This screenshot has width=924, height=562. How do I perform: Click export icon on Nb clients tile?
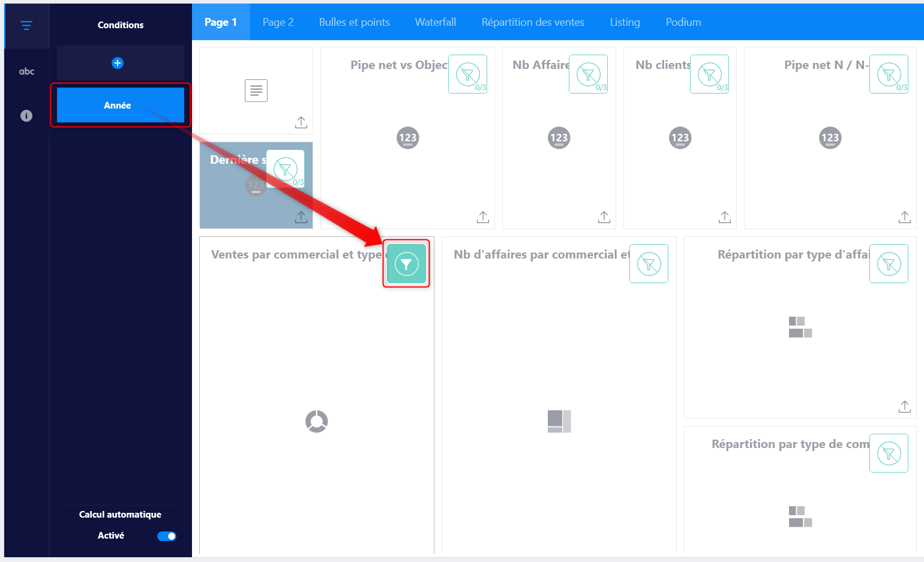(x=724, y=217)
